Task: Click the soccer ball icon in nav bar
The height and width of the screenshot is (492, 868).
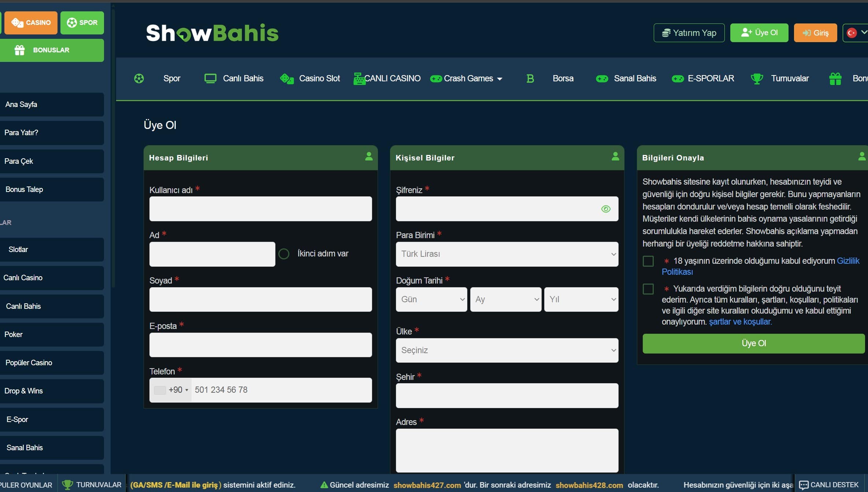Action: pyautogui.click(x=139, y=78)
